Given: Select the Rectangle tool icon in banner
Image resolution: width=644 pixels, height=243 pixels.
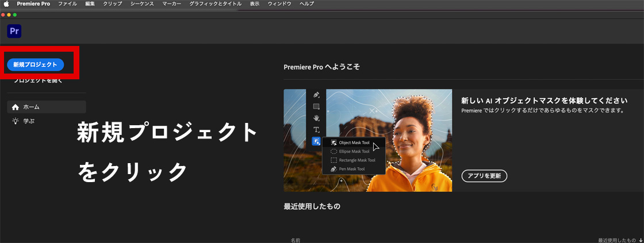Looking at the screenshot, I should click(316, 106).
